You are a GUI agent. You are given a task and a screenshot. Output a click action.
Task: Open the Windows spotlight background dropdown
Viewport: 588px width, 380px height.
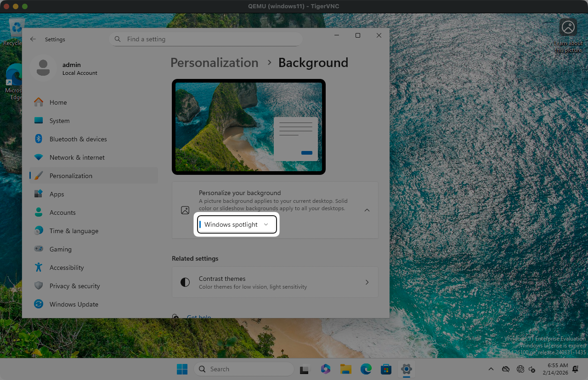pyautogui.click(x=237, y=224)
